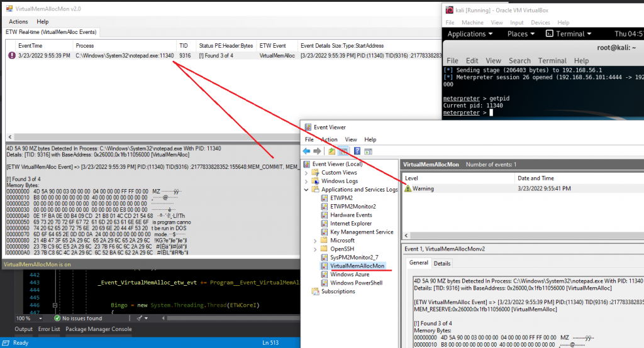The width and height of the screenshot is (644, 348).
Task: Click the ETWPM2 log icon
Action: (325, 198)
